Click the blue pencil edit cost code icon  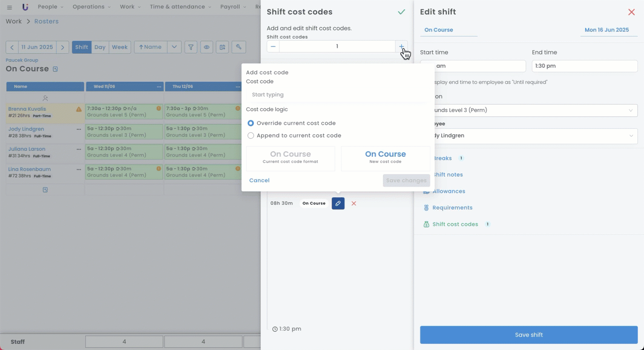pos(338,204)
